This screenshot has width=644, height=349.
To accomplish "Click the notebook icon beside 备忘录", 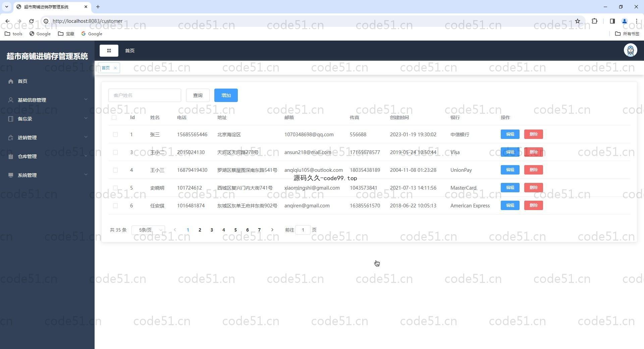I will [x=11, y=119].
